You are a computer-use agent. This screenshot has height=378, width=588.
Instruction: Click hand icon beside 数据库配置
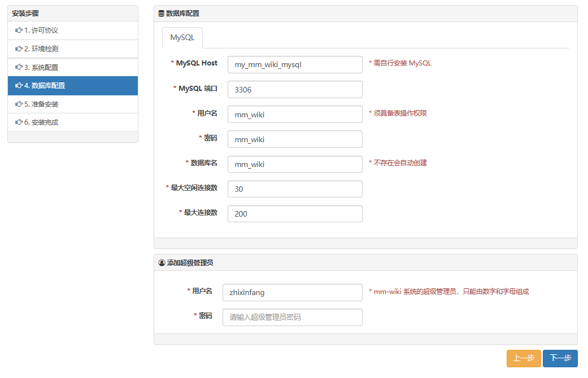(x=19, y=85)
